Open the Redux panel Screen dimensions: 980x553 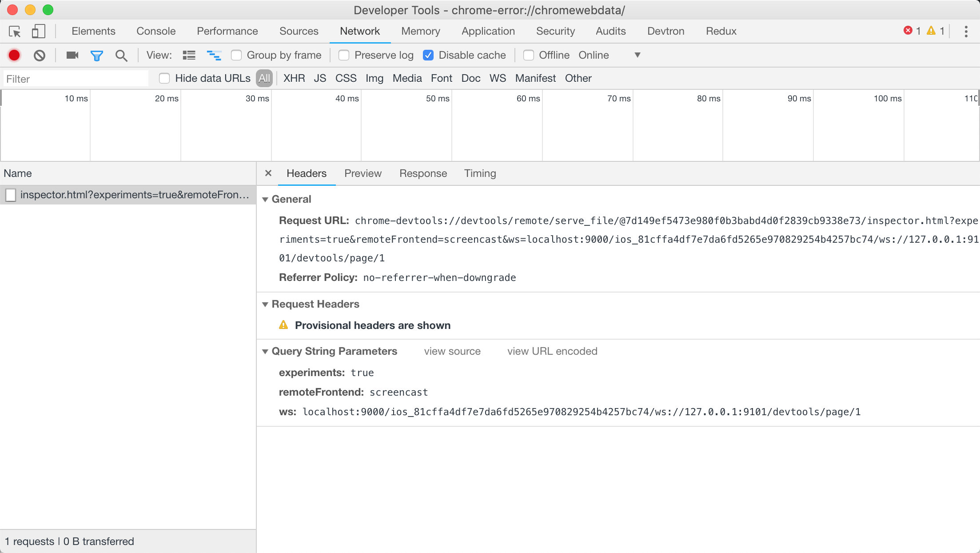click(x=721, y=31)
